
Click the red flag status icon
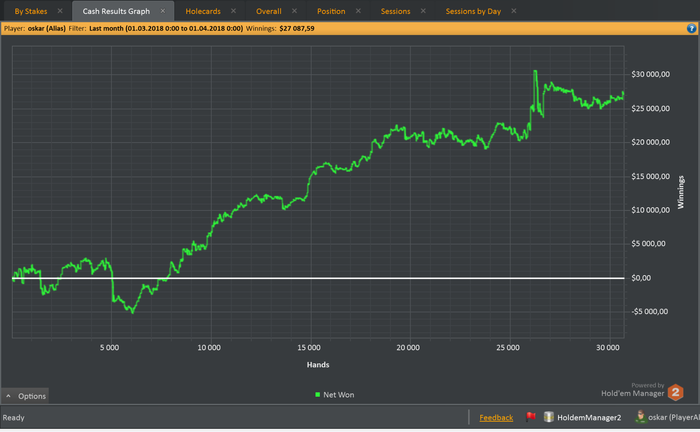point(531,417)
